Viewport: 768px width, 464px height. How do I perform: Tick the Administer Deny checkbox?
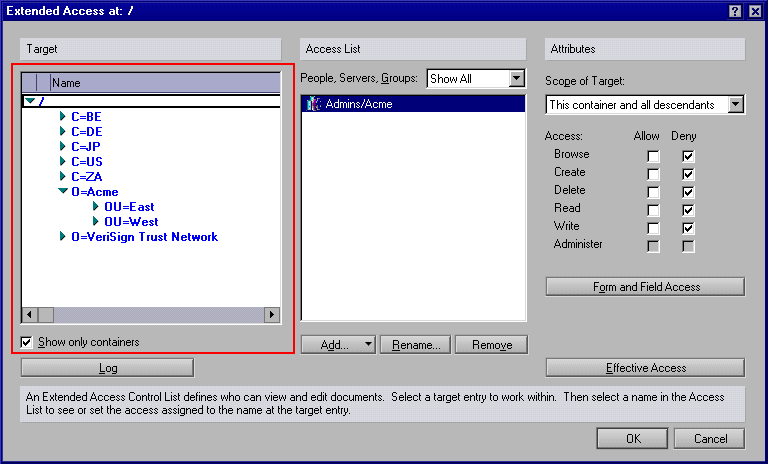(x=688, y=246)
